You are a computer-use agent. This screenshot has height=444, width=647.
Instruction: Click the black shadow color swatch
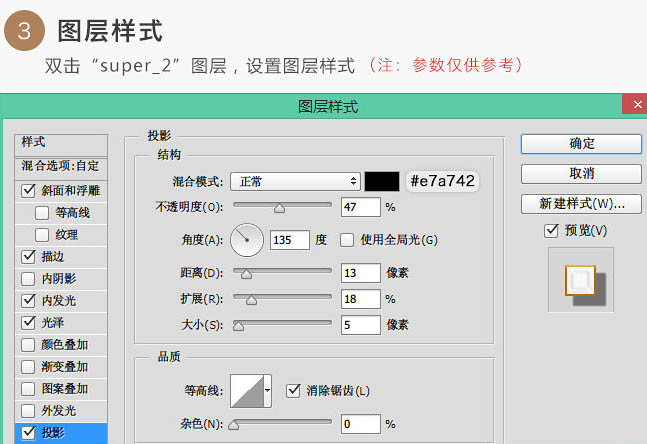[382, 182]
